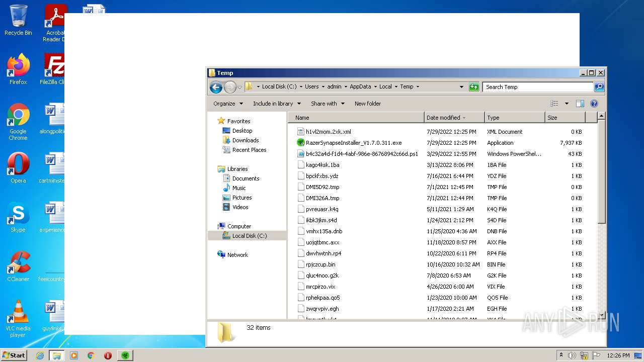
Task: Click the Forward navigation arrow in Explorer
Action: click(x=230, y=87)
